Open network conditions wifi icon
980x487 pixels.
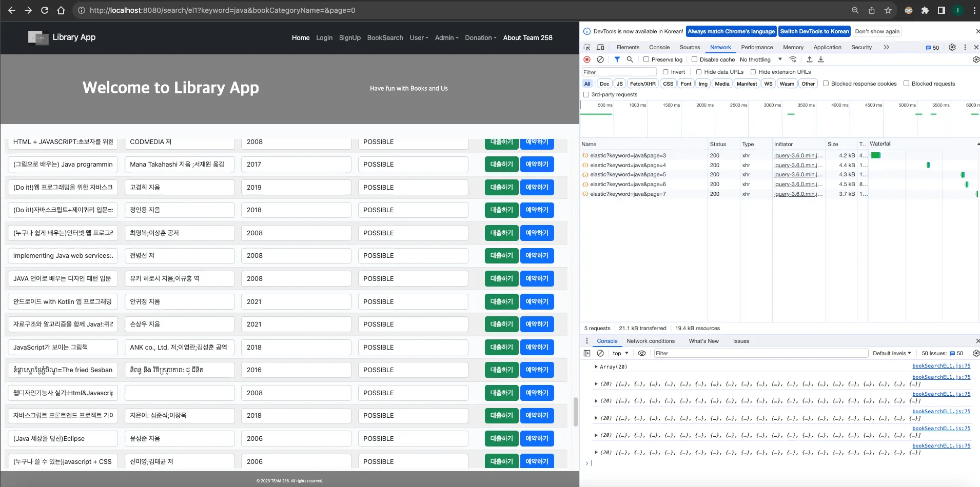[x=793, y=59]
